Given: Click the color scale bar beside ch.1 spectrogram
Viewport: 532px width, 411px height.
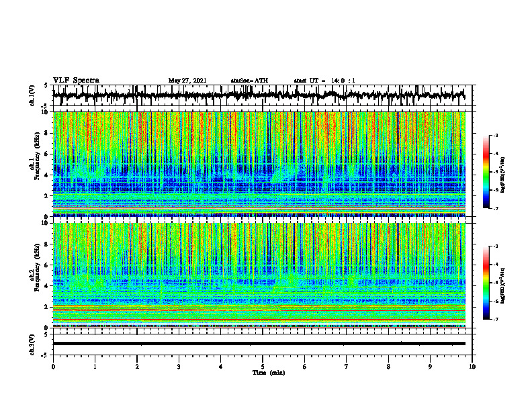Looking at the screenshot, I should click(x=486, y=172).
